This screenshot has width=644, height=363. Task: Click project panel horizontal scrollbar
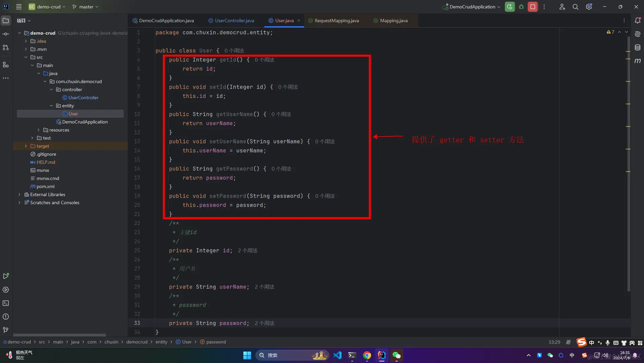59,335
